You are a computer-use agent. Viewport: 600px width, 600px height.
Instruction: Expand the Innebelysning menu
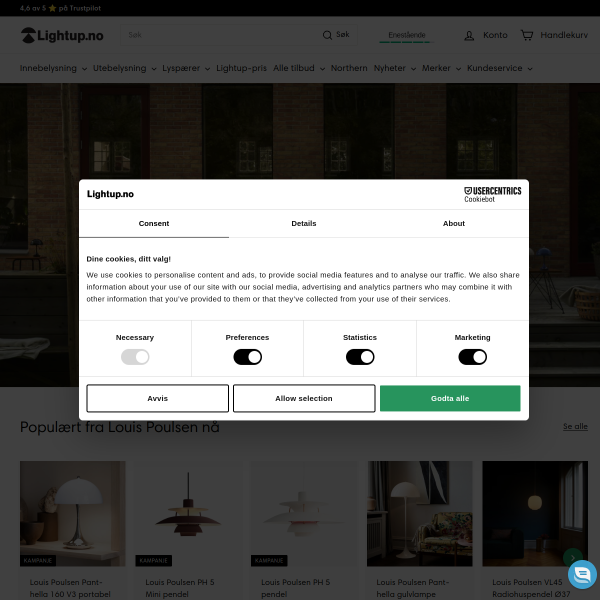pyautogui.click(x=53, y=68)
